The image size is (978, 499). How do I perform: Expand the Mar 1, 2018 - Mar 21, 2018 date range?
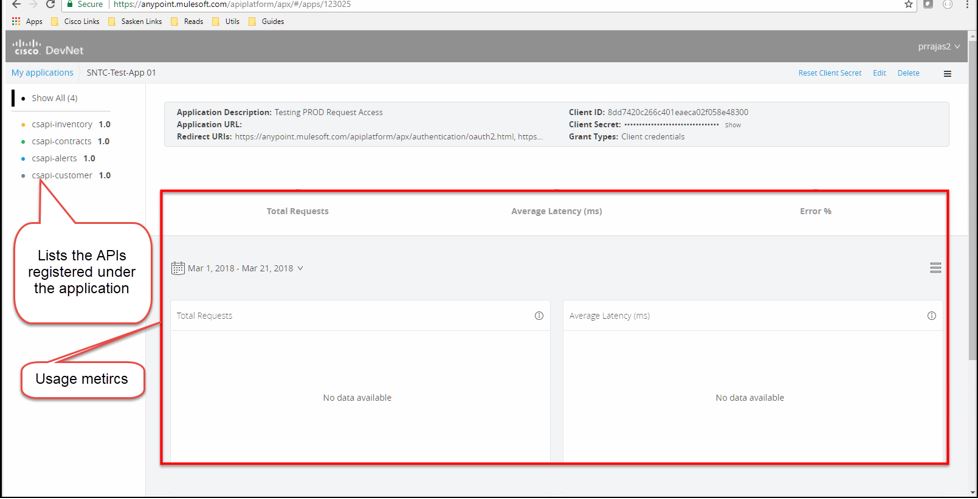pos(245,268)
